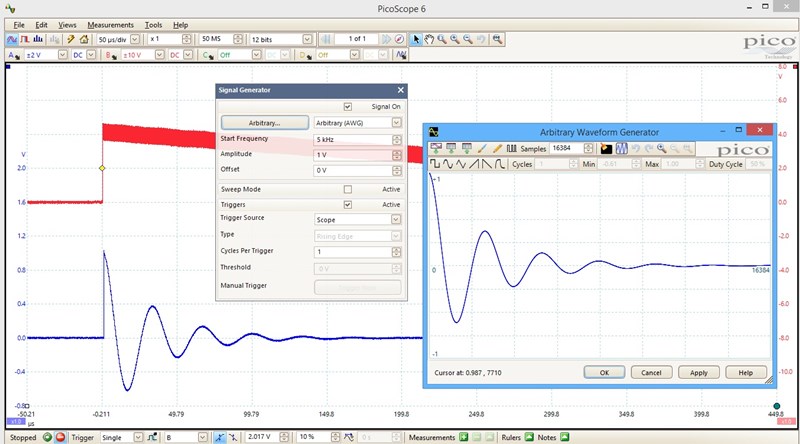Open the Measurements menu
This screenshot has height=444, width=800.
(x=110, y=24)
